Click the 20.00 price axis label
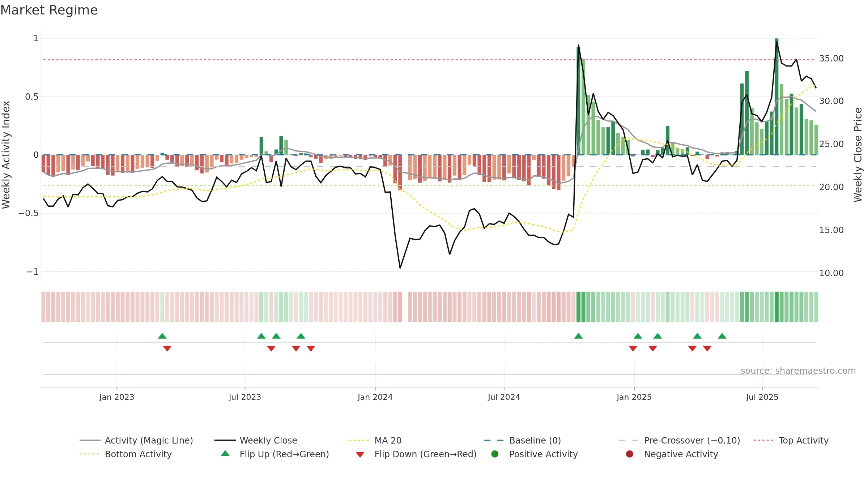868x488 pixels. tap(831, 187)
